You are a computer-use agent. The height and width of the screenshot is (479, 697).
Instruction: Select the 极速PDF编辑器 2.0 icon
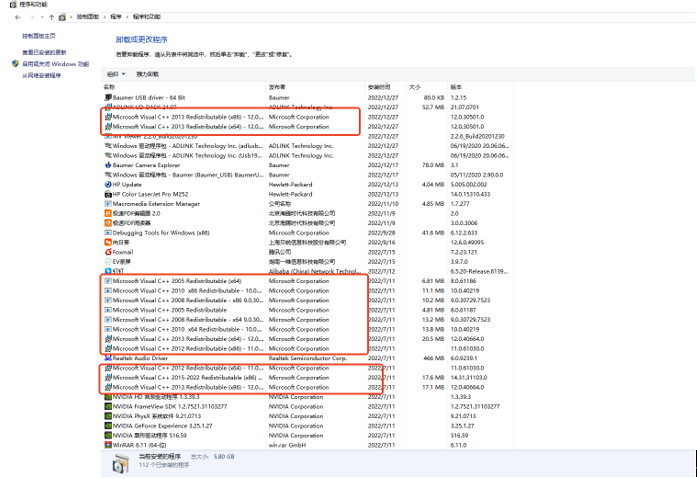pyautogui.click(x=108, y=213)
